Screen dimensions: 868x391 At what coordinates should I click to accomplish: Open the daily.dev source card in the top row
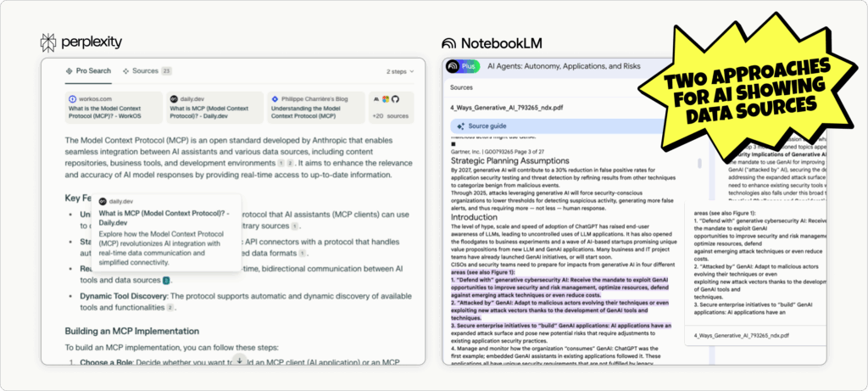click(214, 108)
